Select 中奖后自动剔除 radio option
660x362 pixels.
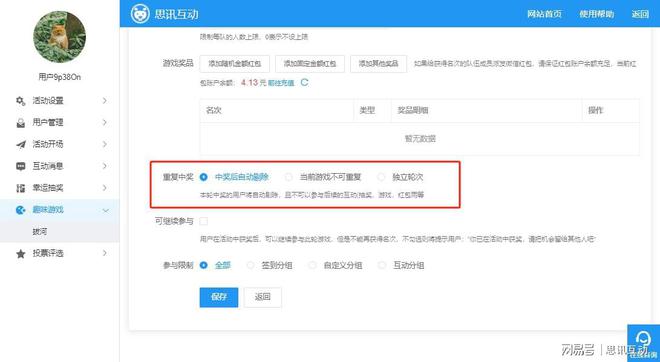tap(204, 177)
